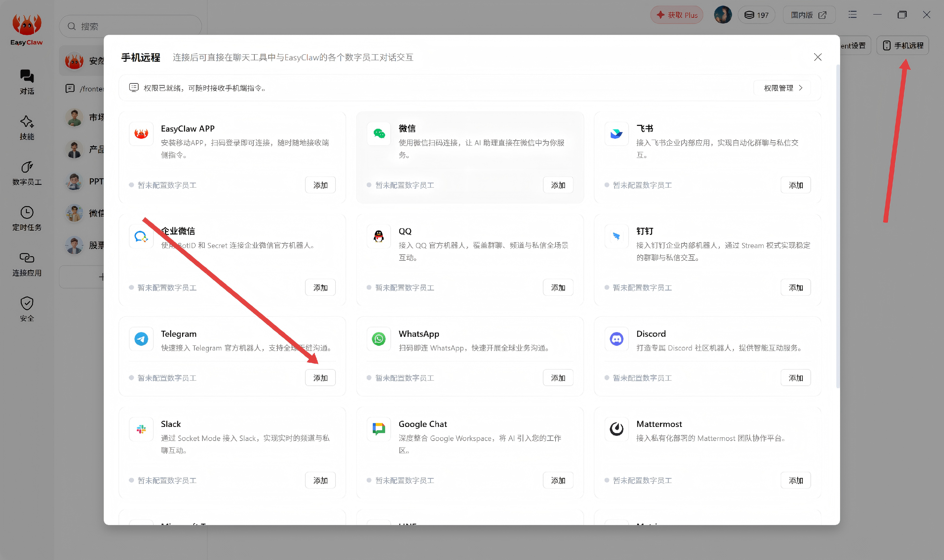944x560 pixels.
Task: Click 添加 for the Slack card
Action: click(320, 480)
